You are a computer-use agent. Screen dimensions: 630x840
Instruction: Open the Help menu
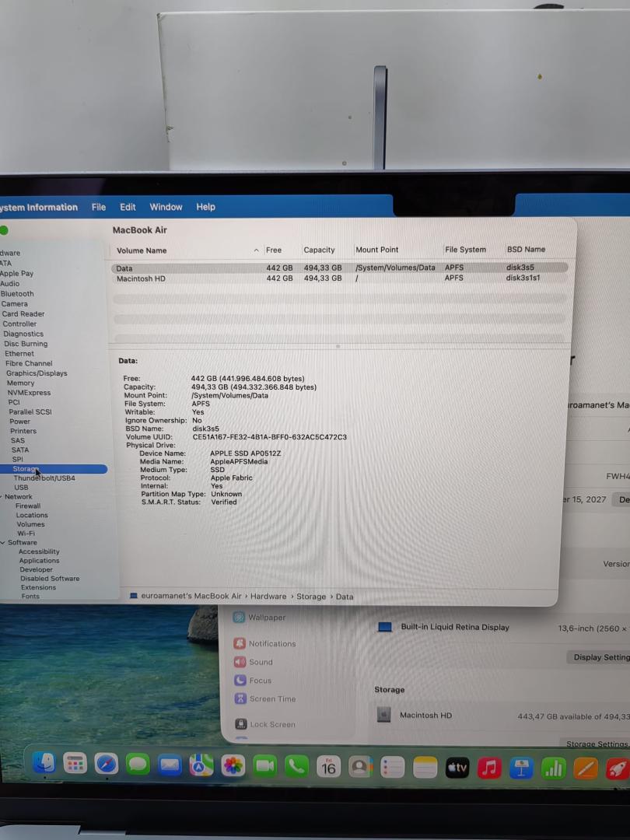pyautogui.click(x=205, y=207)
